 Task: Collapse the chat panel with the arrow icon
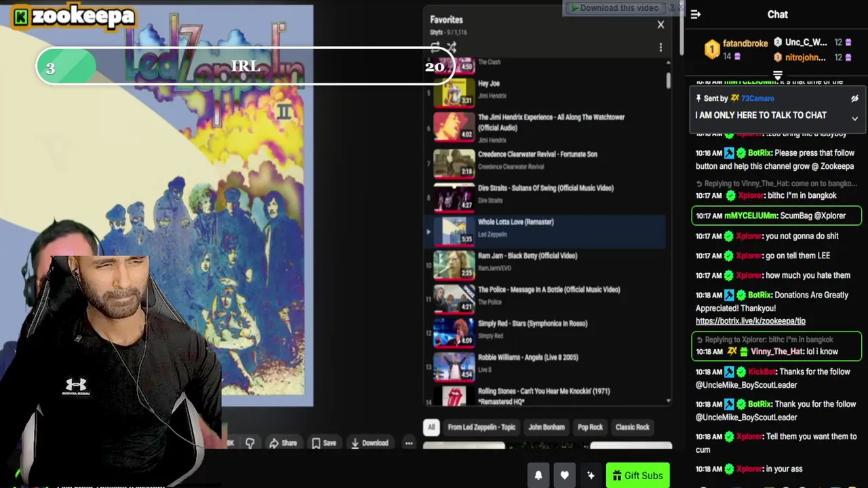(696, 14)
